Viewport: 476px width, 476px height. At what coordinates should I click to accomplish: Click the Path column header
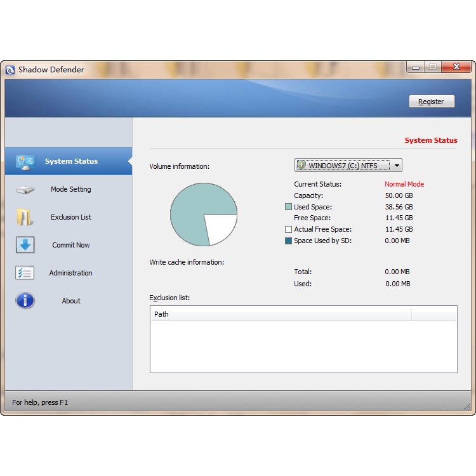coord(281,314)
